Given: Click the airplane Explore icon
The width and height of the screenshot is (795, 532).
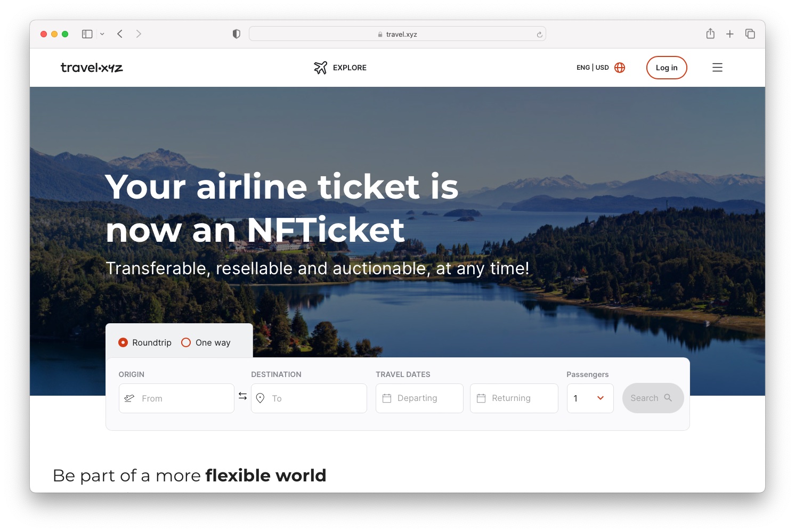Looking at the screenshot, I should [320, 68].
